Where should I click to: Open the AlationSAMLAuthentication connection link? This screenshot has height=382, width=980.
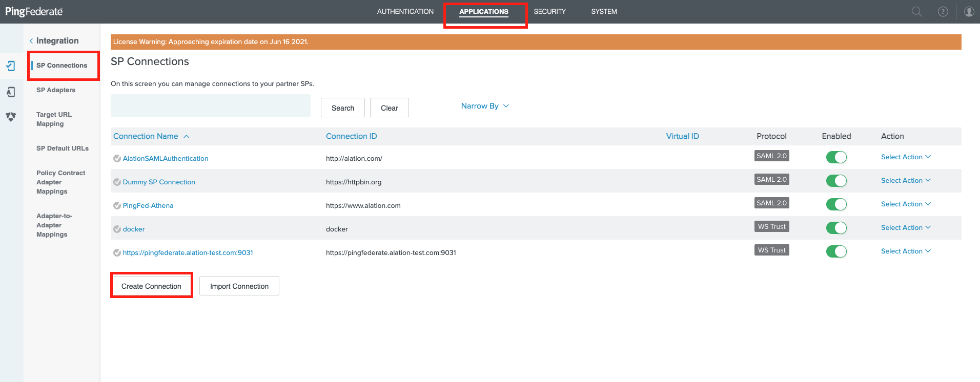point(166,159)
